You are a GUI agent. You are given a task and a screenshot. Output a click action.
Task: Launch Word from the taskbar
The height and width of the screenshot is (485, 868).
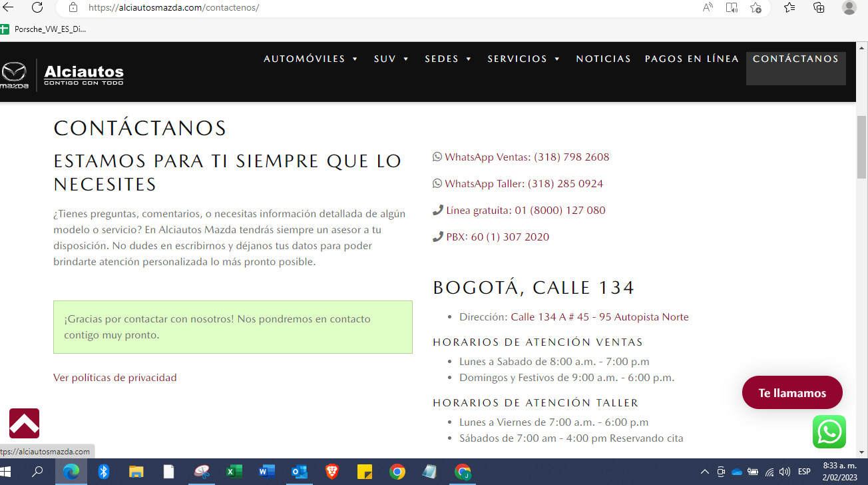(267, 472)
